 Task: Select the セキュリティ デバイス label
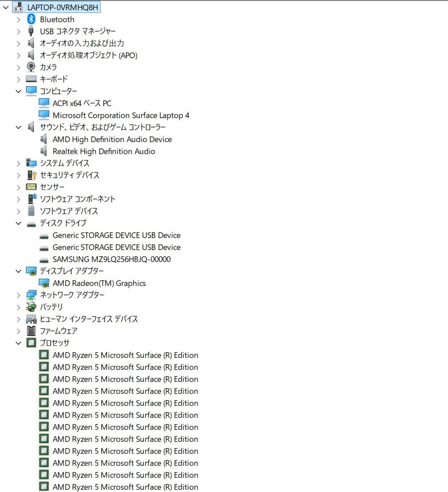pyautogui.click(x=69, y=175)
